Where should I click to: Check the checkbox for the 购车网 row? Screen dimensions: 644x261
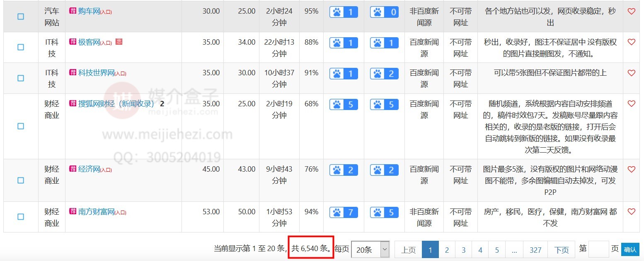(x=20, y=17)
